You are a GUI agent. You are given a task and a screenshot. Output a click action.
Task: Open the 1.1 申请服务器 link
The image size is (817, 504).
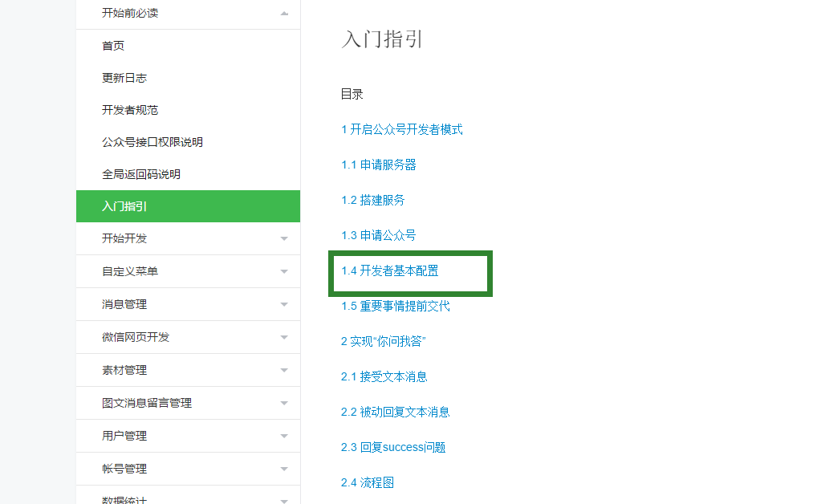click(380, 165)
